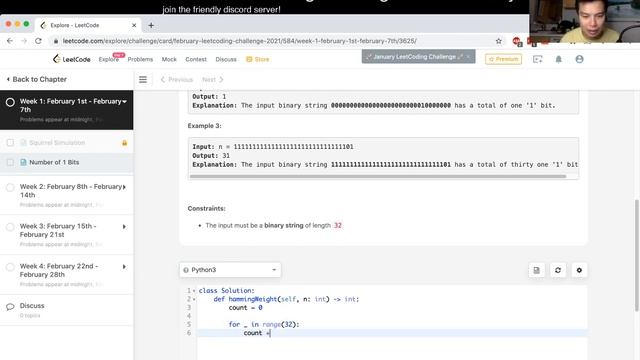Screen dimensions: 640x360
Task: Go back with browser back arrow
Action: pos(10,41)
